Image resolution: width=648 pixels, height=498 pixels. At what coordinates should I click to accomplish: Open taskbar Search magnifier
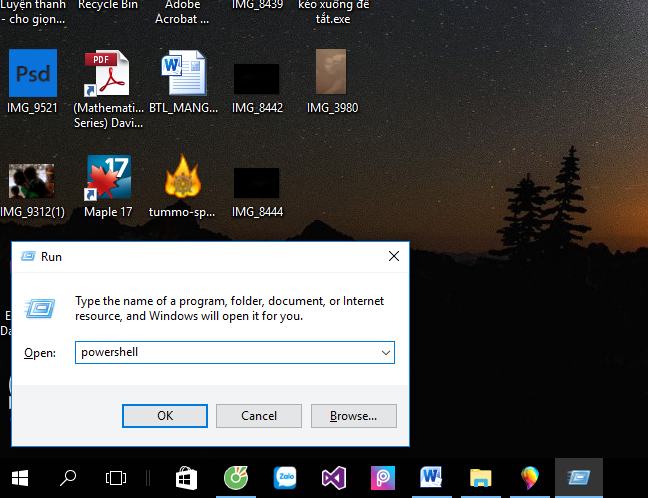pos(68,478)
